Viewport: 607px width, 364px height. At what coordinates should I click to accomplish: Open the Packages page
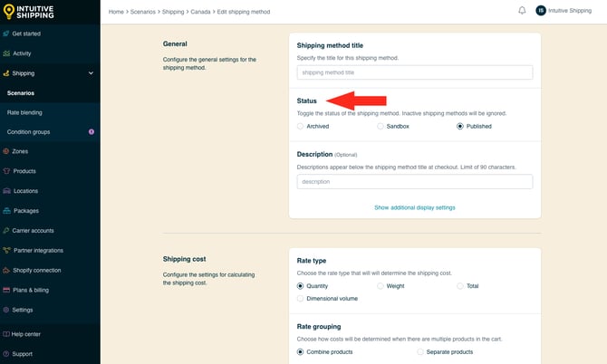pos(26,211)
